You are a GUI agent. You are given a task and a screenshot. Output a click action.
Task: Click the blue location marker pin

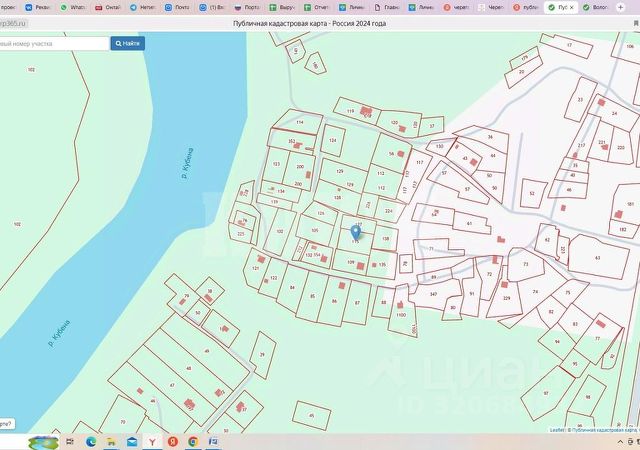356,232
